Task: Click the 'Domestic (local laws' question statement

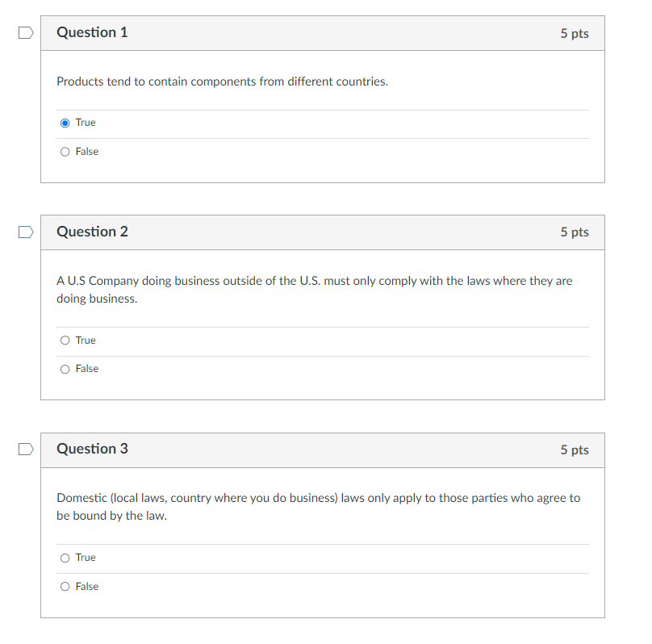Action: coord(318,498)
